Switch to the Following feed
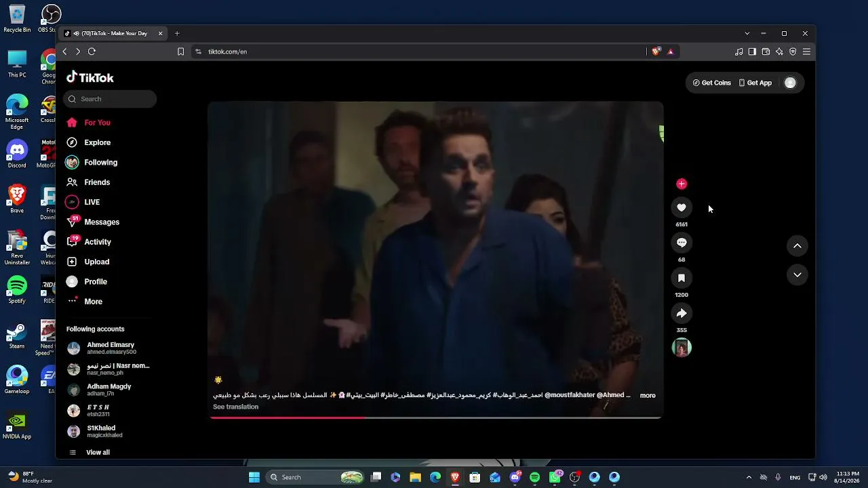The width and height of the screenshot is (868, 488). [x=92, y=163]
